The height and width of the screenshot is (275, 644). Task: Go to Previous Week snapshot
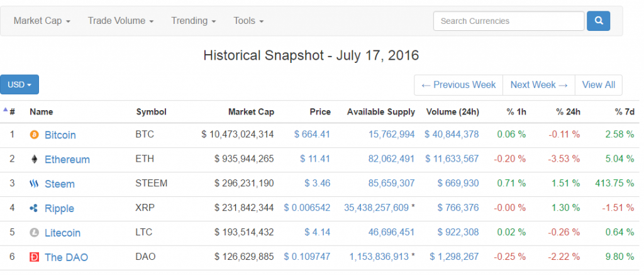458,85
